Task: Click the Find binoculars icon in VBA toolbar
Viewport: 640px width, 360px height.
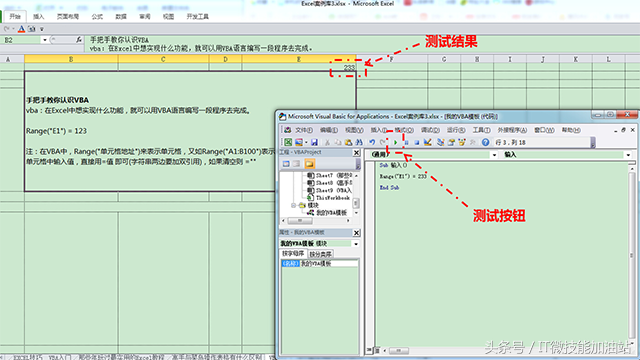Action: tap(359, 142)
